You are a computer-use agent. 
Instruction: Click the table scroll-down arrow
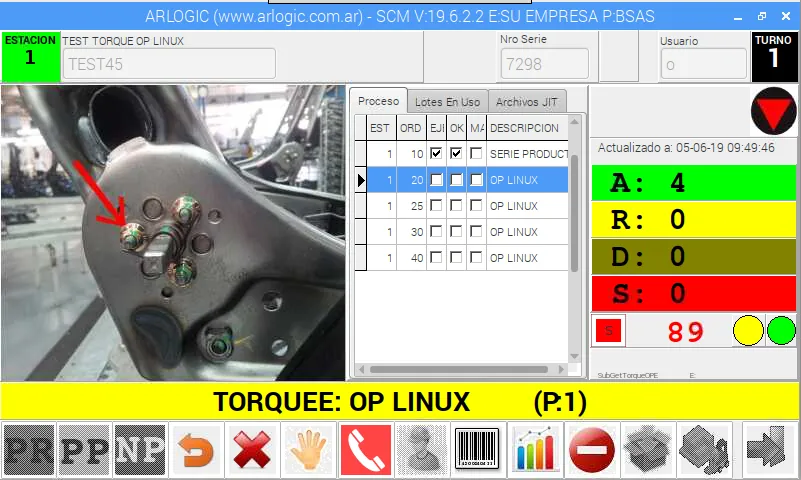574,356
